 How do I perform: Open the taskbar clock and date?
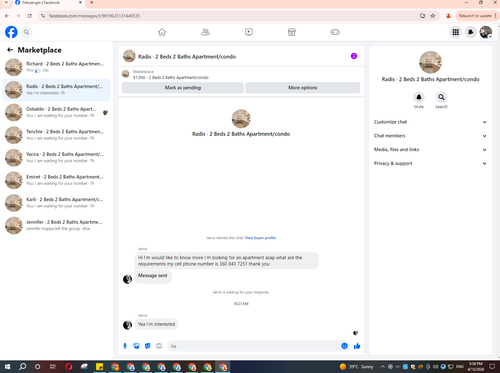(x=476, y=367)
